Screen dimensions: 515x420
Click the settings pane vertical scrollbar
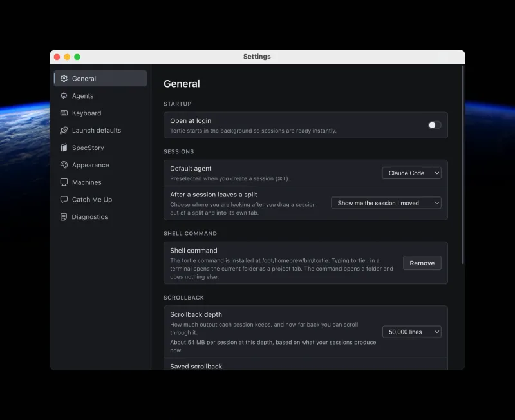(462, 164)
